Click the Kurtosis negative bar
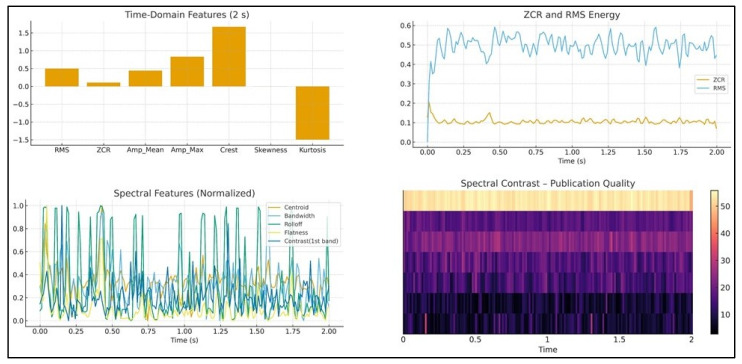The width and height of the screenshot is (742, 364). pyautogui.click(x=312, y=113)
